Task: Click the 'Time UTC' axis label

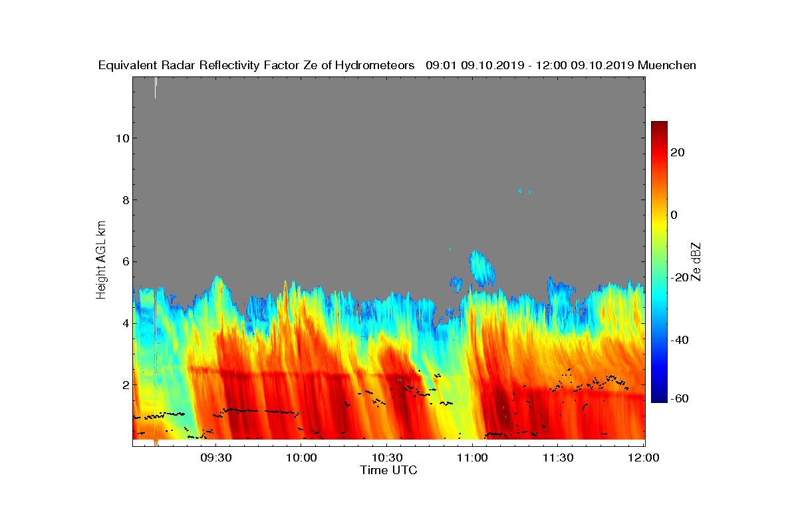Action: tap(389, 470)
